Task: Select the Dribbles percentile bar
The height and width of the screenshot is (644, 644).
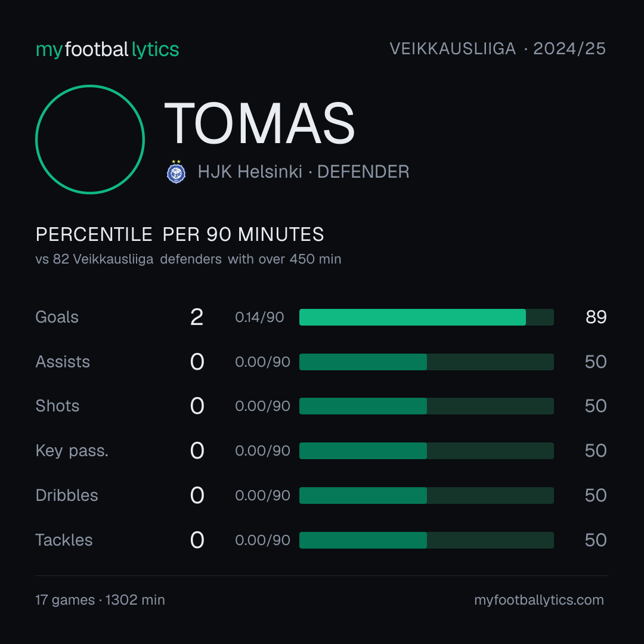Action: pos(426,496)
